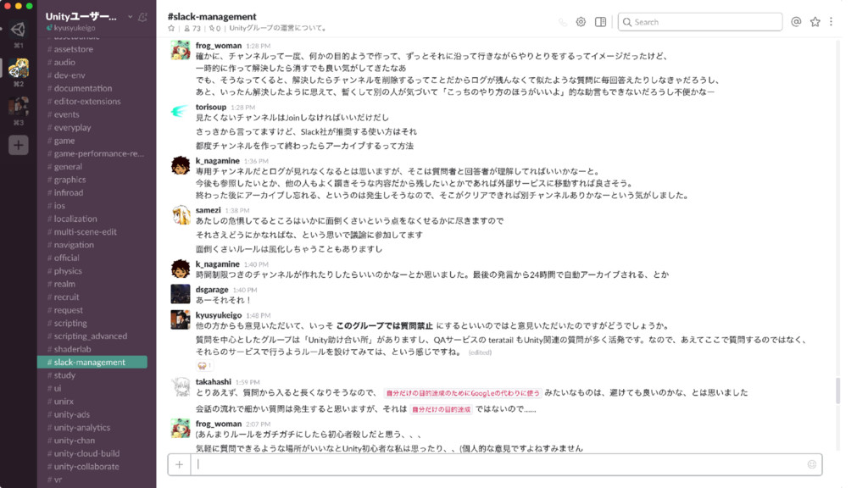The width and height of the screenshot is (868, 488).
Task: View the 73 members count
Action: [x=192, y=28]
